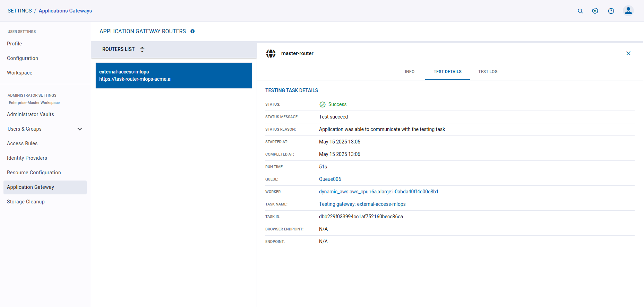Click the Applications Gateways breadcrumb link

[65, 11]
